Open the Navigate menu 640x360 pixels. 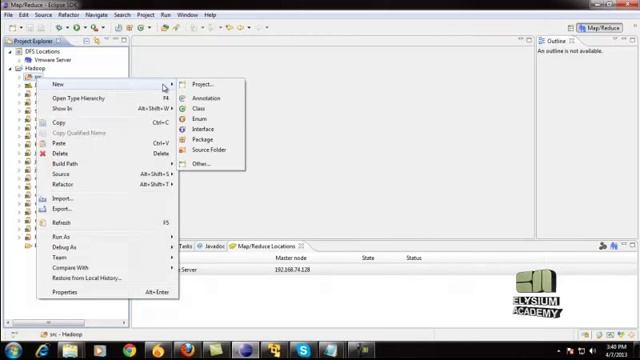click(x=96, y=15)
